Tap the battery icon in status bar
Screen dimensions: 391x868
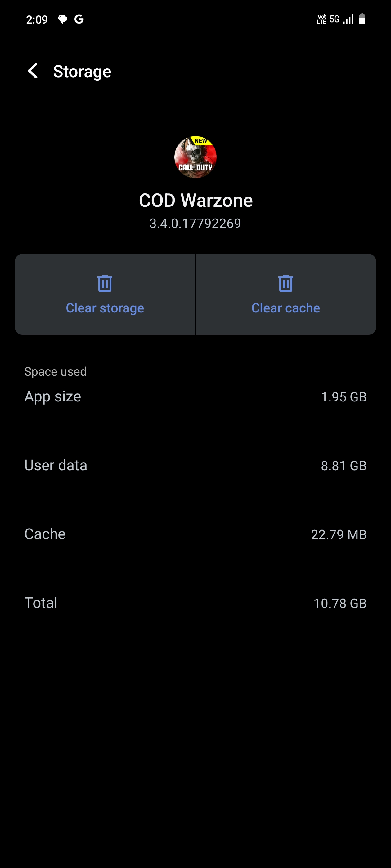362,19
